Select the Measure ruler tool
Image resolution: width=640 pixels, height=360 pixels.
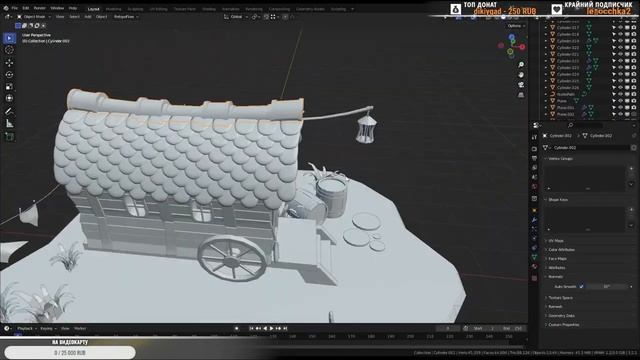coord(9,123)
